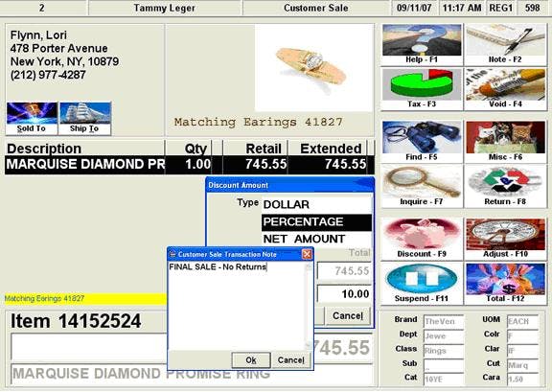552x392 pixels.
Task: Click the Misc - F6 cats icon
Action: tap(506, 141)
